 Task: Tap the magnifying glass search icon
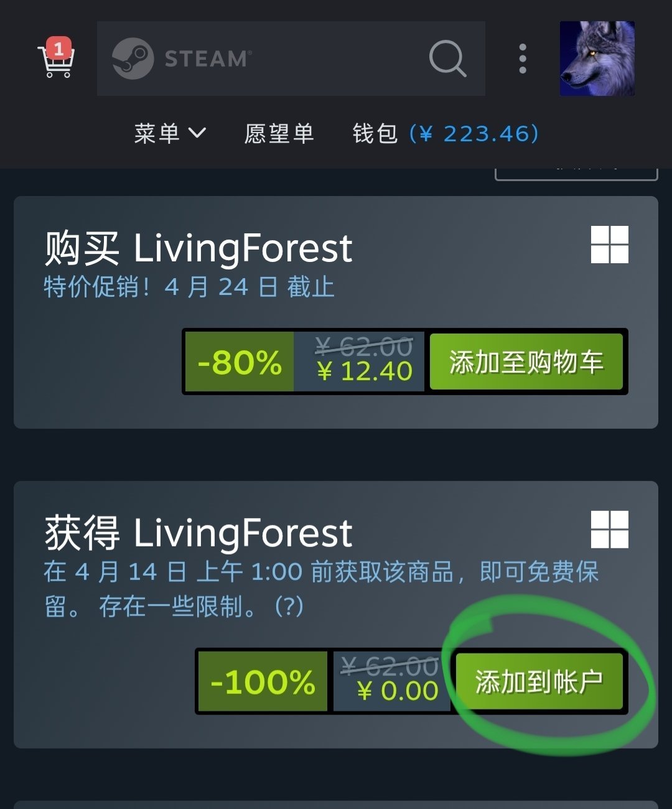coord(447,58)
